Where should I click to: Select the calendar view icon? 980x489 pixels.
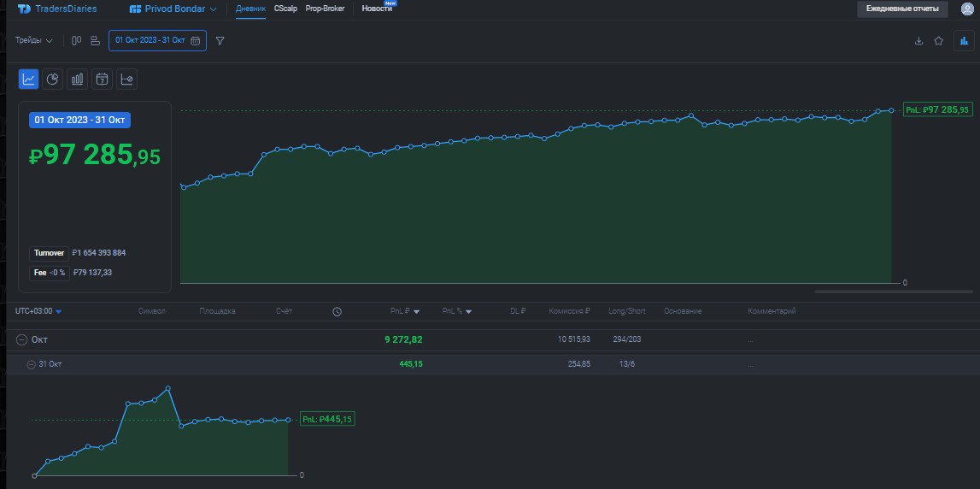pyautogui.click(x=102, y=79)
